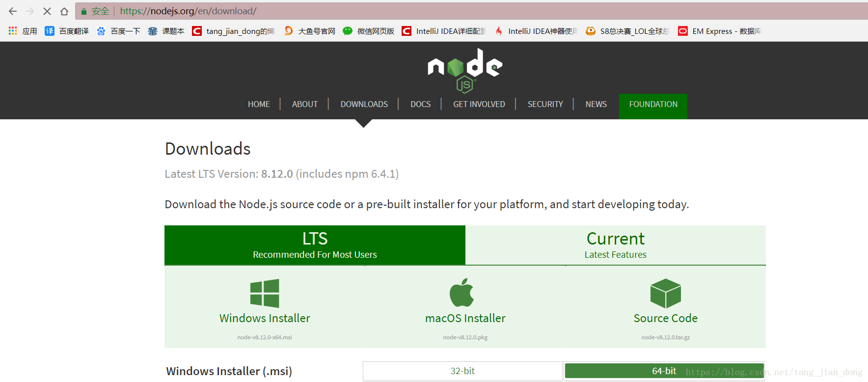This screenshot has width=868, height=382.
Task: Click the green FOUNDATION button
Action: pyautogui.click(x=653, y=106)
